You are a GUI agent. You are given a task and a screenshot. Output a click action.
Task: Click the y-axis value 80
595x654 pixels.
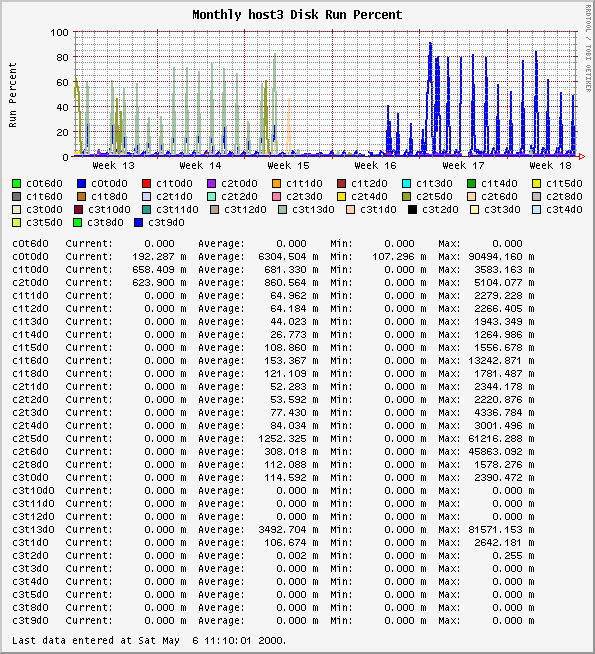[63, 57]
